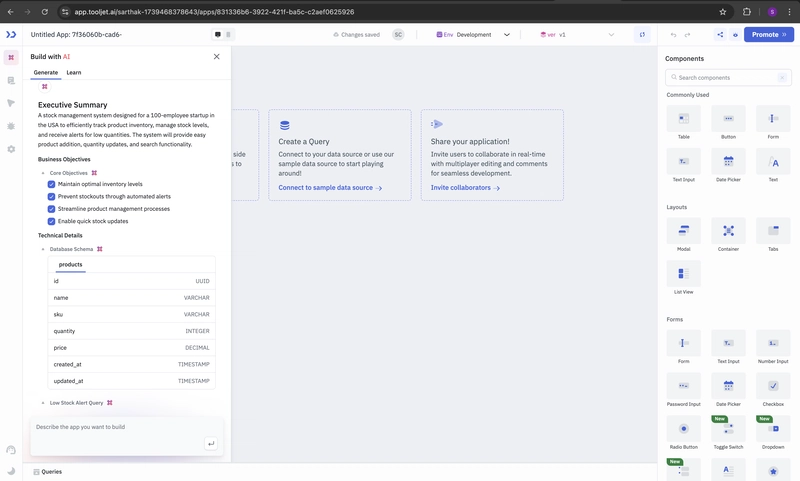Viewport: 800px width, 481px height.
Task: Open the pages sidebar icon
Action: pyautogui.click(x=11, y=80)
